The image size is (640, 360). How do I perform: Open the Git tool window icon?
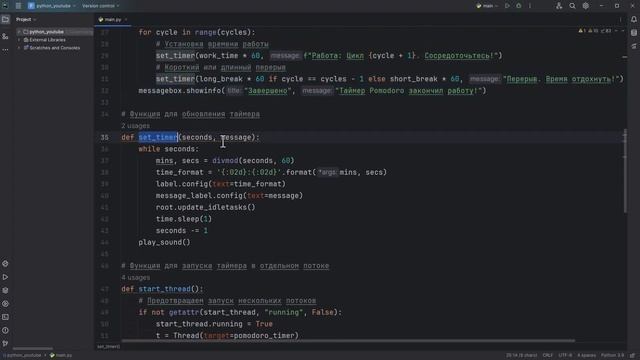coord(5,344)
